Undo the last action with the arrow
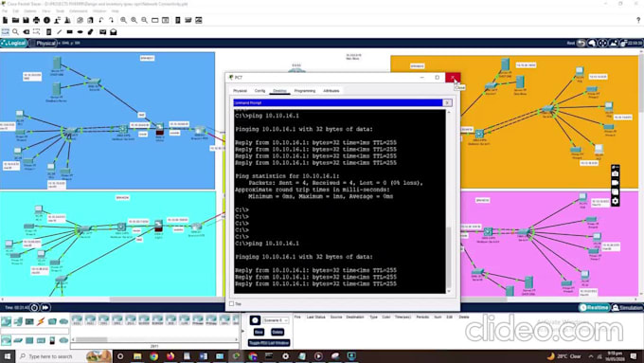 [x=101, y=20]
